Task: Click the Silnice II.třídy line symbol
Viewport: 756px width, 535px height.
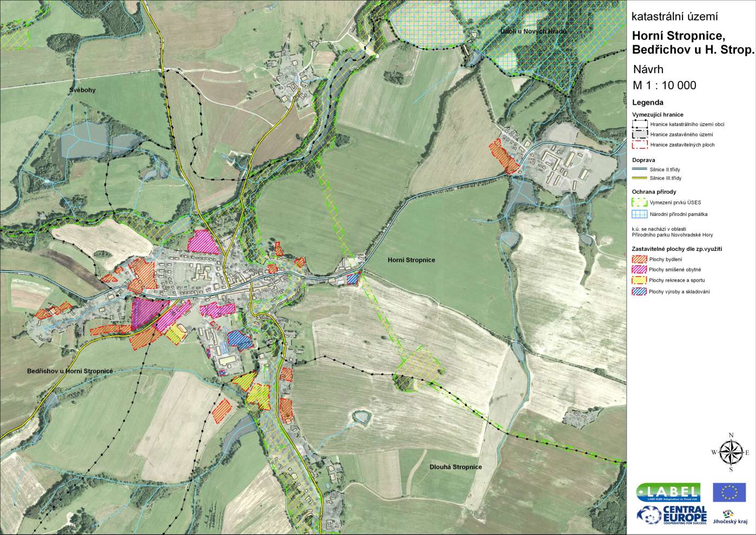Action: [639, 169]
